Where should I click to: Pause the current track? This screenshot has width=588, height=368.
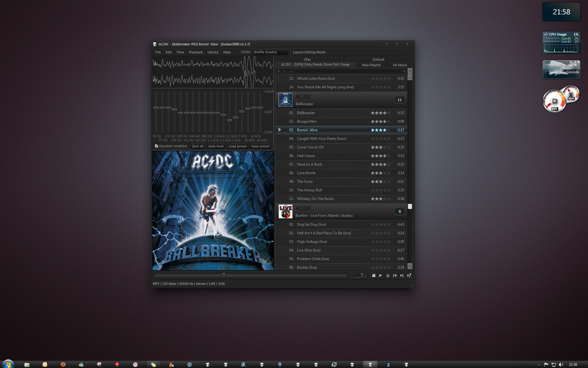[x=388, y=275]
